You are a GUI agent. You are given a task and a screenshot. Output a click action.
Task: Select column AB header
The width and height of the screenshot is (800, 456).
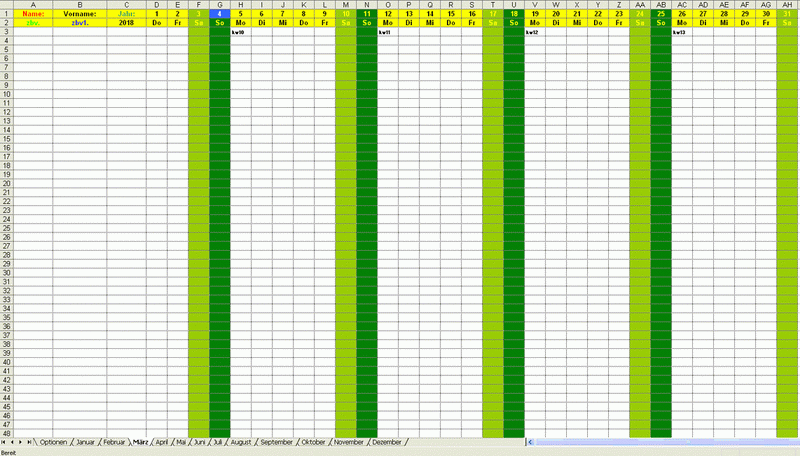661,5
